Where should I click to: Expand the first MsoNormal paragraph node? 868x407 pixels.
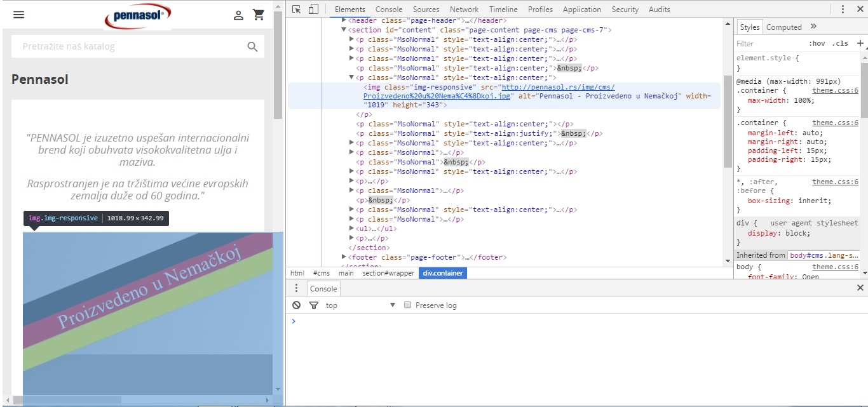tap(352, 39)
